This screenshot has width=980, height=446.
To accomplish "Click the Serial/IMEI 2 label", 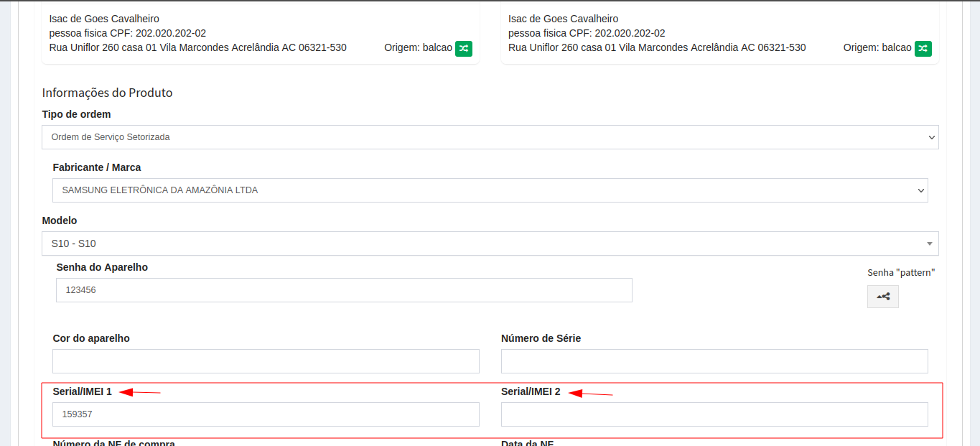I will tap(531, 391).
